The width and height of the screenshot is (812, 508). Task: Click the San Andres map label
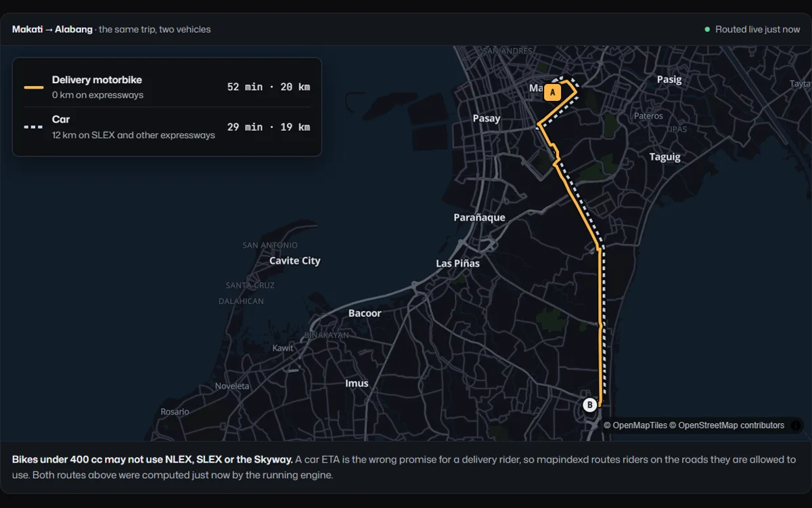pyautogui.click(x=508, y=51)
